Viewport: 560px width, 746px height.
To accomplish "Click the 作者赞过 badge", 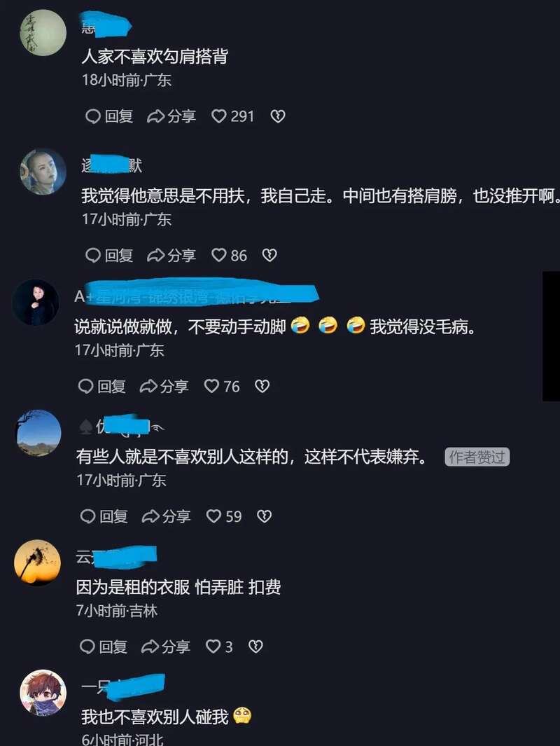I will (x=477, y=457).
